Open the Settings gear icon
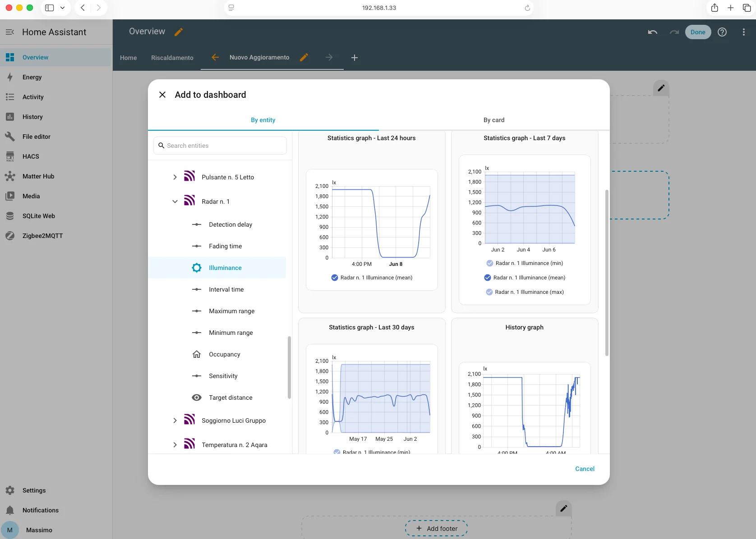This screenshot has width=756, height=539. click(x=10, y=490)
